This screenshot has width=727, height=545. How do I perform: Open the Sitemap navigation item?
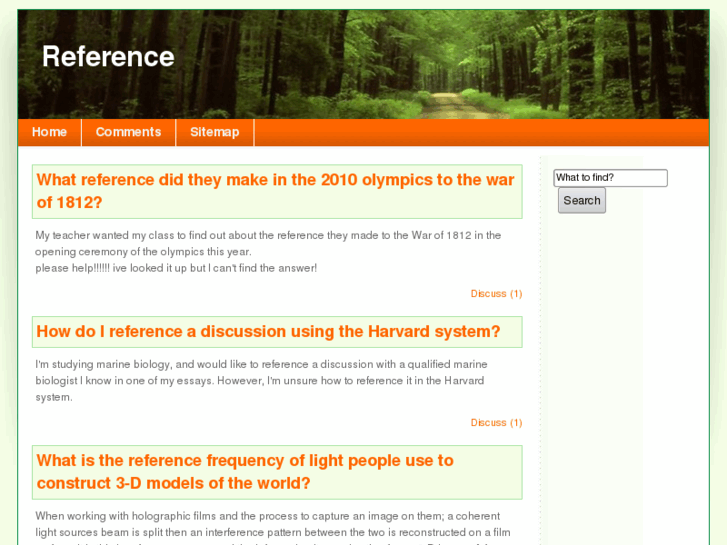(214, 132)
